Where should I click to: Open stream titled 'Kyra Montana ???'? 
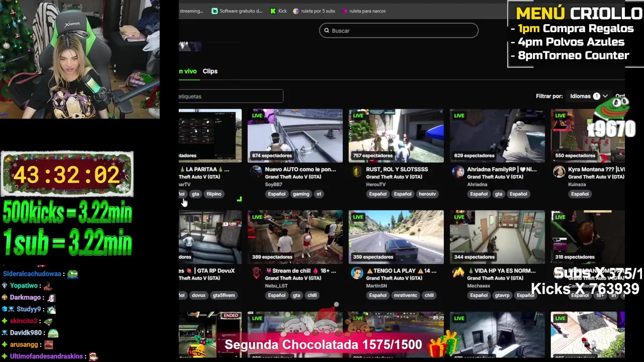(596, 169)
